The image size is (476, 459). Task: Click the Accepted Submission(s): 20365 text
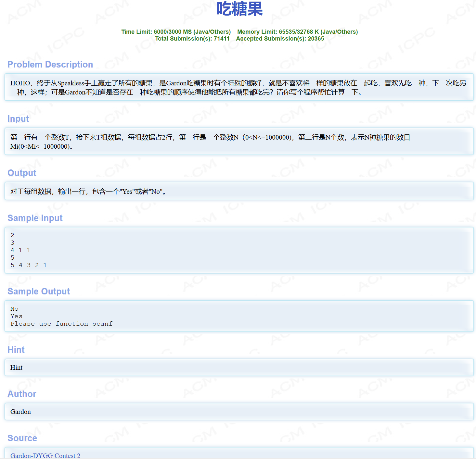point(280,39)
